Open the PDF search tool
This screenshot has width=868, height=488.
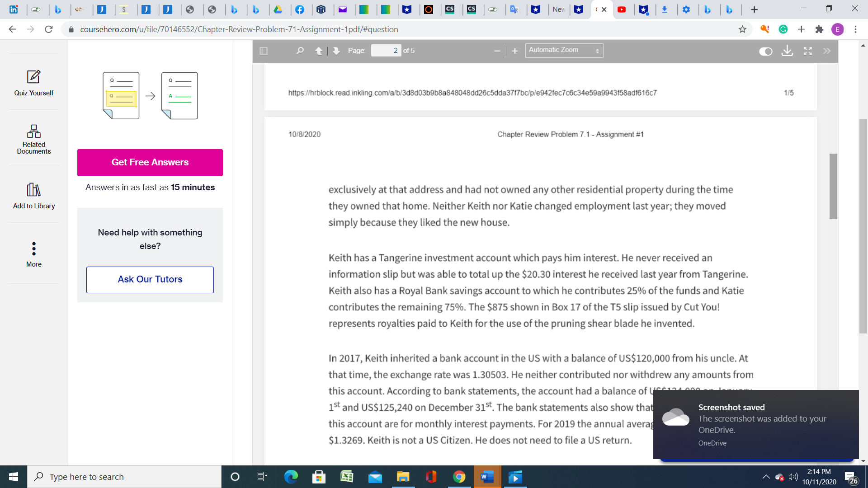300,51
